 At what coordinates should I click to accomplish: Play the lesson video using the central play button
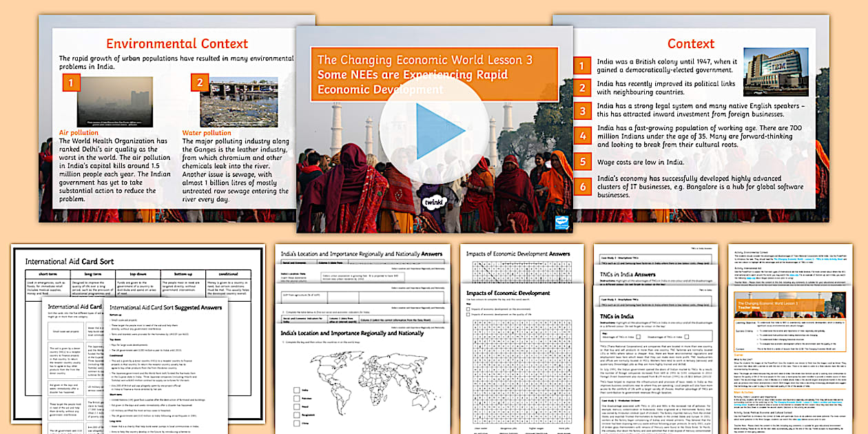click(x=433, y=129)
